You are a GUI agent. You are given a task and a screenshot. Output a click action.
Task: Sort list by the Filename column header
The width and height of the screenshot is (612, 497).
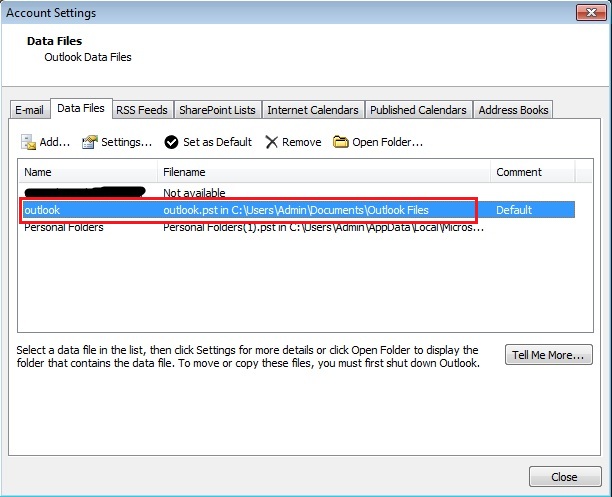[x=324, y=172]
